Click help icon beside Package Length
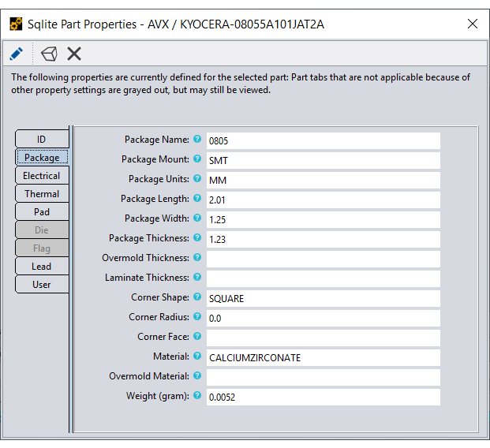This screenshot has width=490, height=448. [x=197, y=199]
